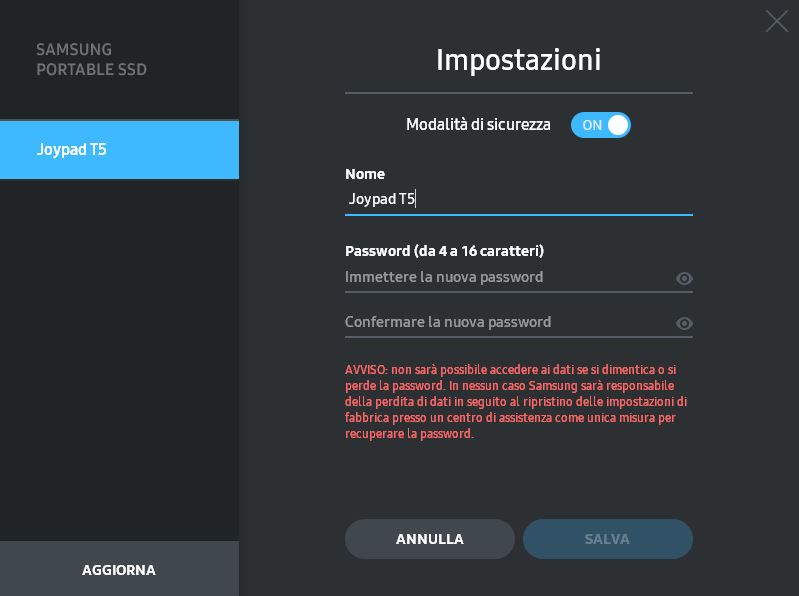
Task: Turn off the Modalità di sicurezza switch
Action: (601, 125)
